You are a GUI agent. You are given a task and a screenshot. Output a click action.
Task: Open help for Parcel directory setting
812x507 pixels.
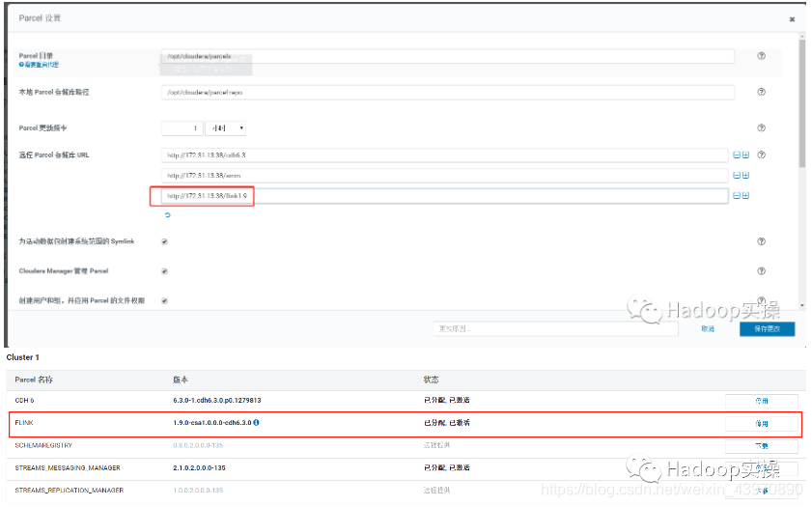761,56
